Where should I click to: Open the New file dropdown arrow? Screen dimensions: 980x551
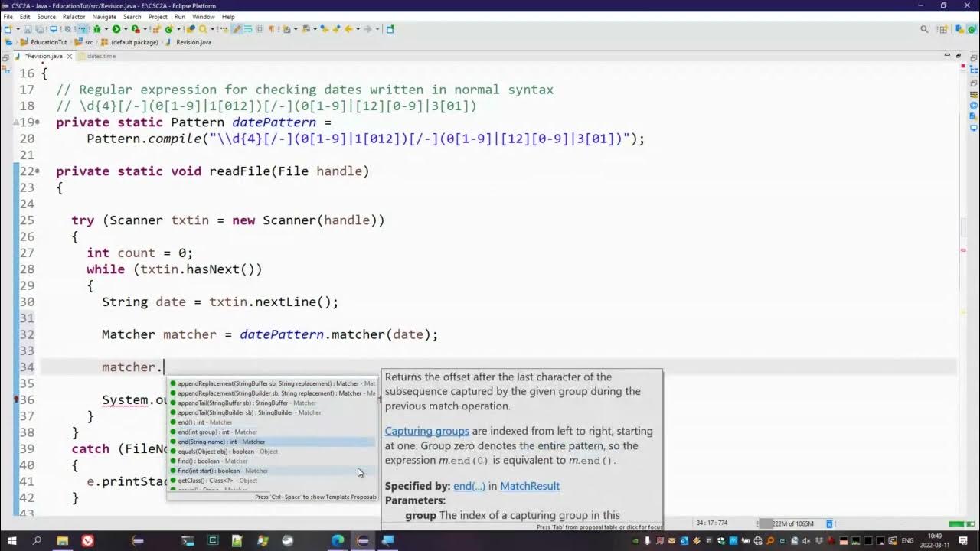coord(18,29)
